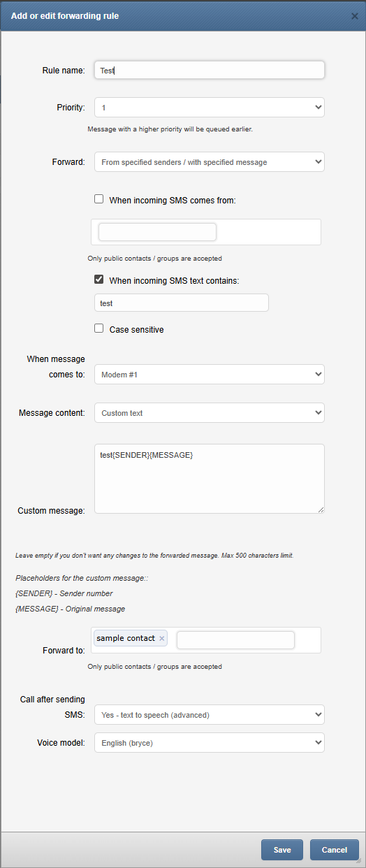Viewport: 366px width, 868px height.
Task: Click the sender contacts input box
Action: pyautogui.click(x=157, y=232)
